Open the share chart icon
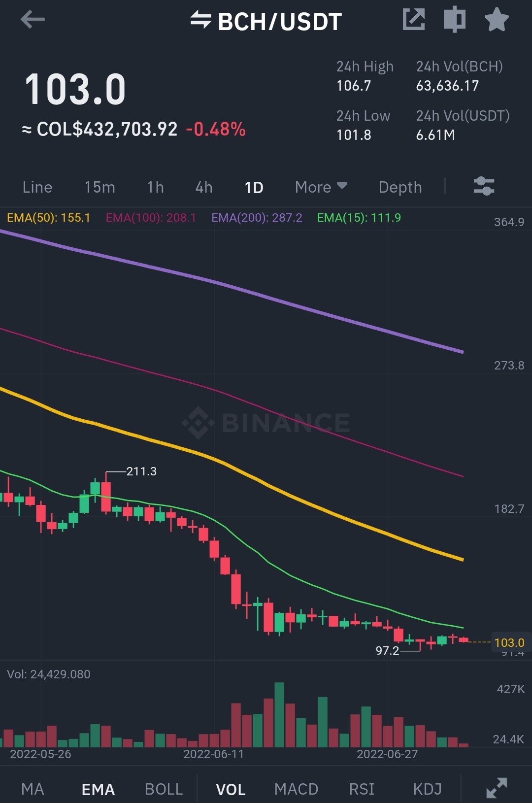This screenshot has width=532, height=803. 413,20
